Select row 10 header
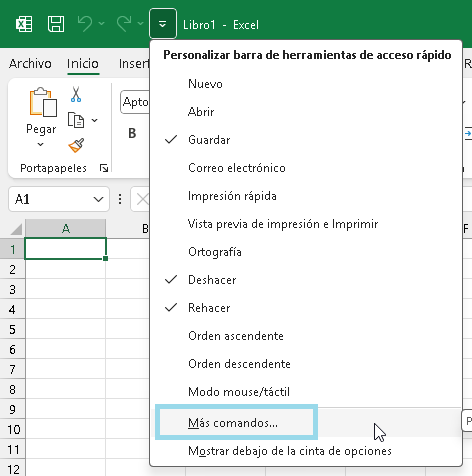This screenshot has height=476, width=472. (x=12, y=429)
